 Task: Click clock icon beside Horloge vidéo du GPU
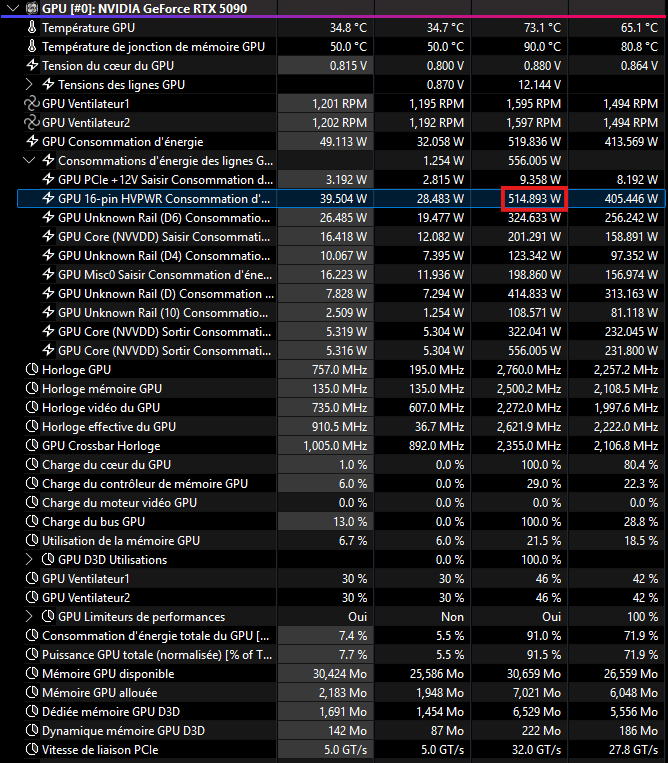tap(32, 408)
